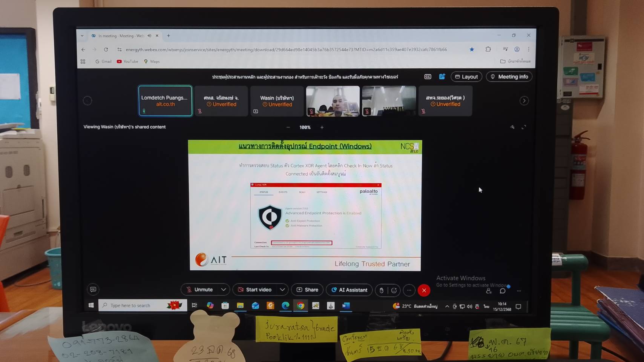Open the participants panel icon
Screen dimensions: 644x362
coord(489,291)
